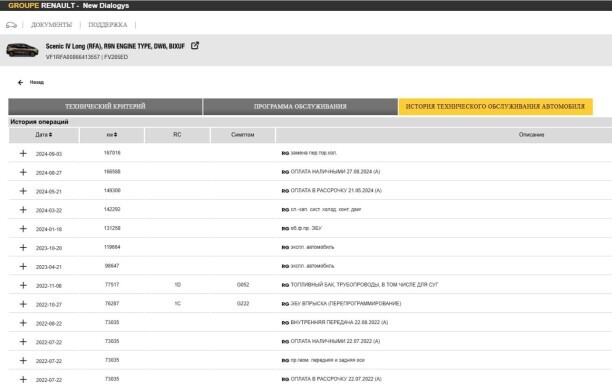Expand the 2024-09-03 operation row

23,153
